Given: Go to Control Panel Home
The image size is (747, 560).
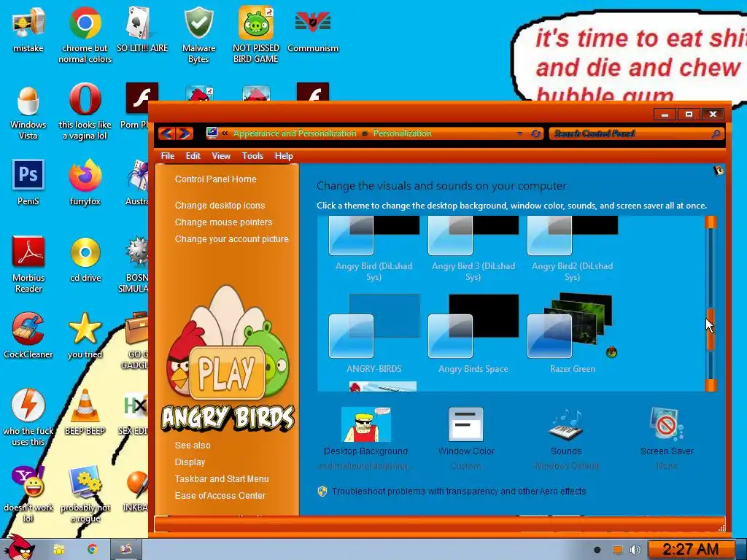Looking at the screenshot, I should tap(215, 179).
